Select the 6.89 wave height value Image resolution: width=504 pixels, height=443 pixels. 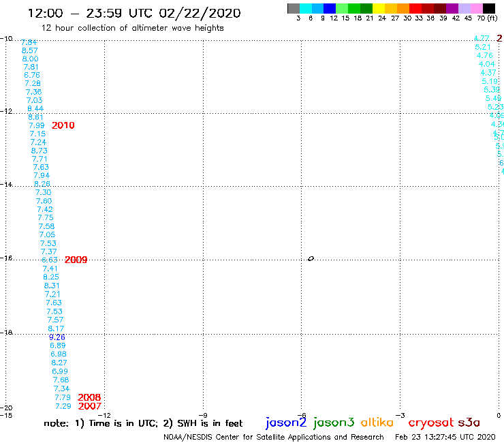(x=57, y=346)
